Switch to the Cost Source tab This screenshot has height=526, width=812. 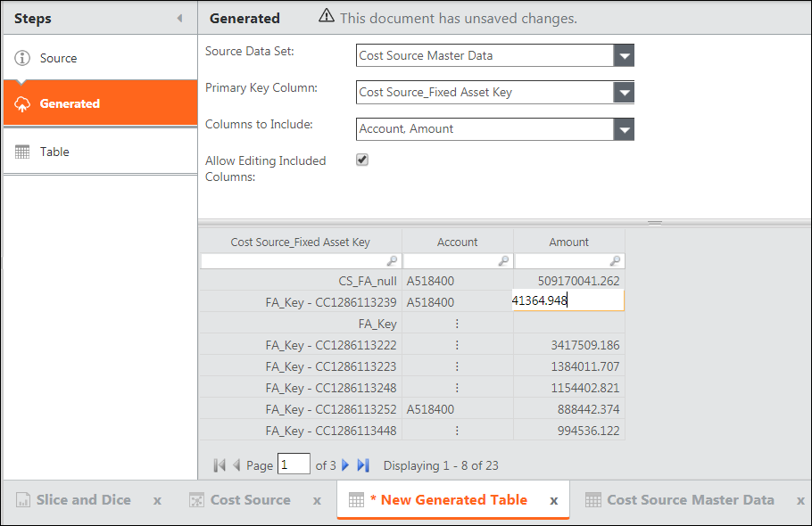[x=250, y=500]
